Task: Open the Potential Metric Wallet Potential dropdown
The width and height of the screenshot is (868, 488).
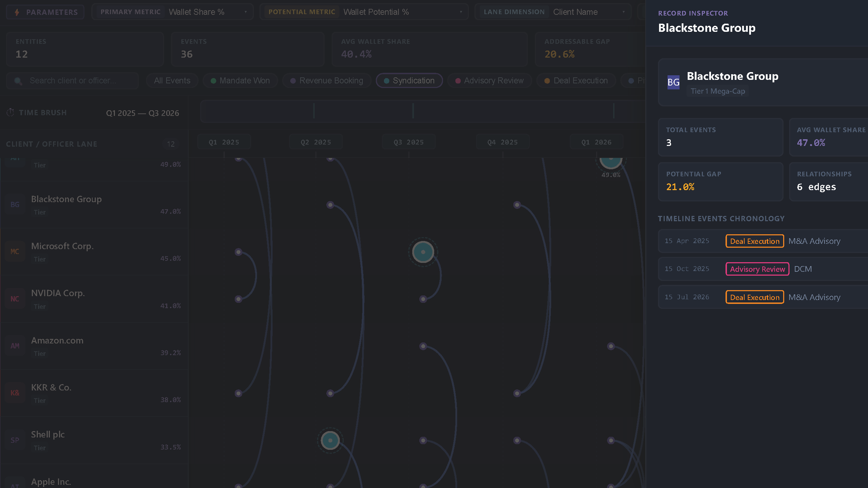Action: pyautogui.click(x=364, y=12)
